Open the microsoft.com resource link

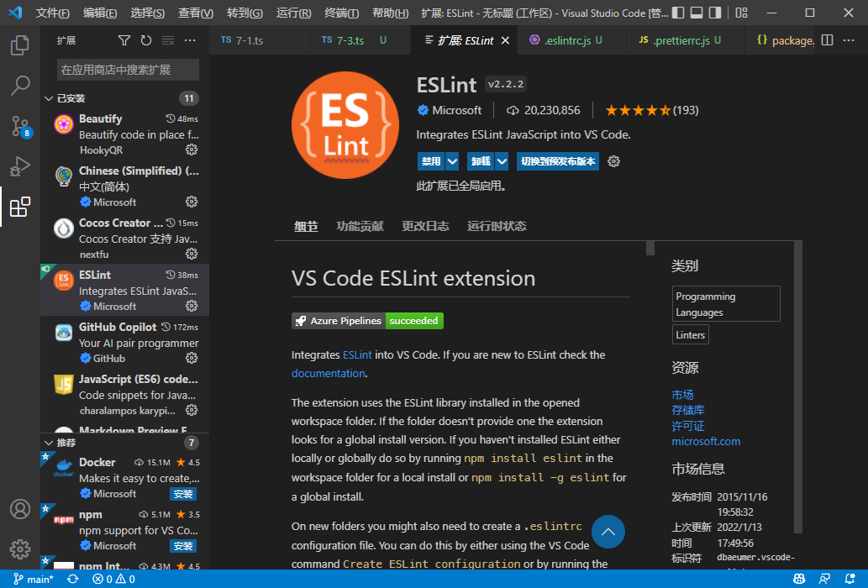pos(706,441)
